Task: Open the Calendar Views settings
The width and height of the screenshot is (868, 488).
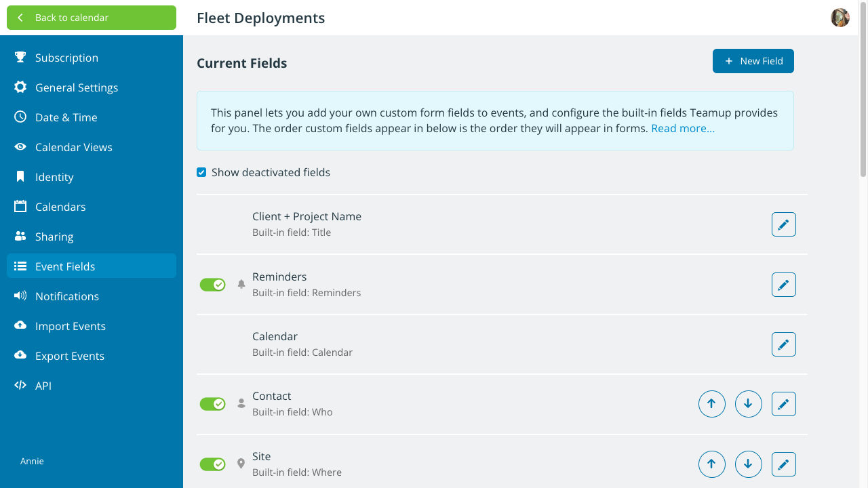Action: click(73, 147)
